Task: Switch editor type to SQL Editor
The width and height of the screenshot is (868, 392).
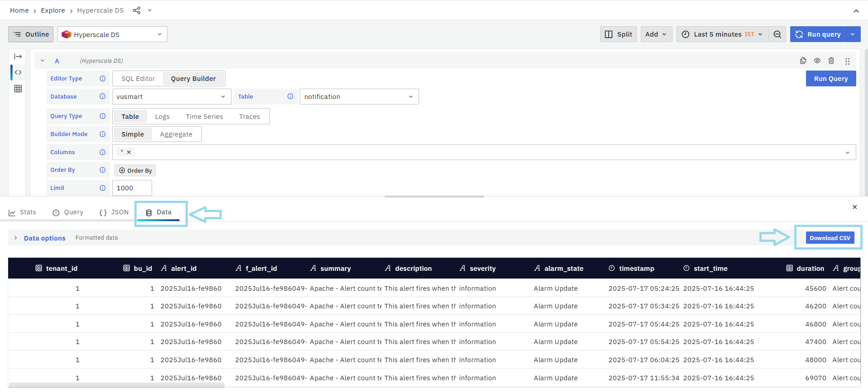Action: tap(138, 79)
